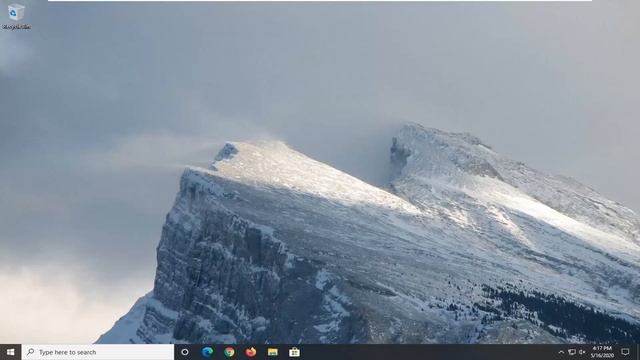Click the 'Type here to search' box

click(98, 352)
